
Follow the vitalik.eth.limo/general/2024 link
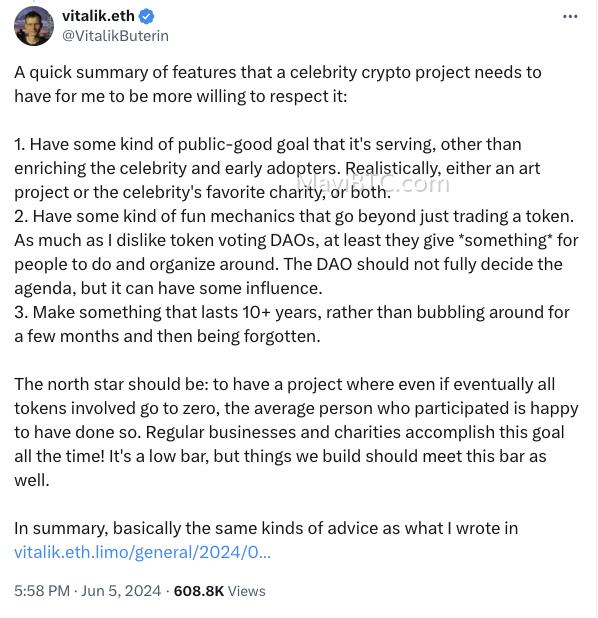142,552
